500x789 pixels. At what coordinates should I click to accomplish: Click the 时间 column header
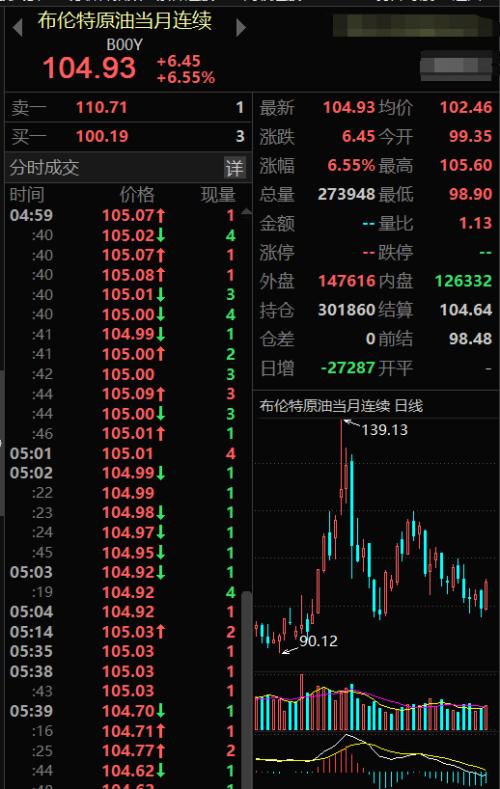pos(27,195)
